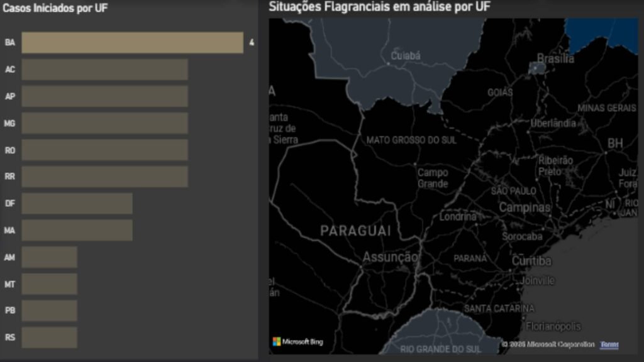Click the PB bar
The image size is (644, 362).
click(x=49, y=310)
